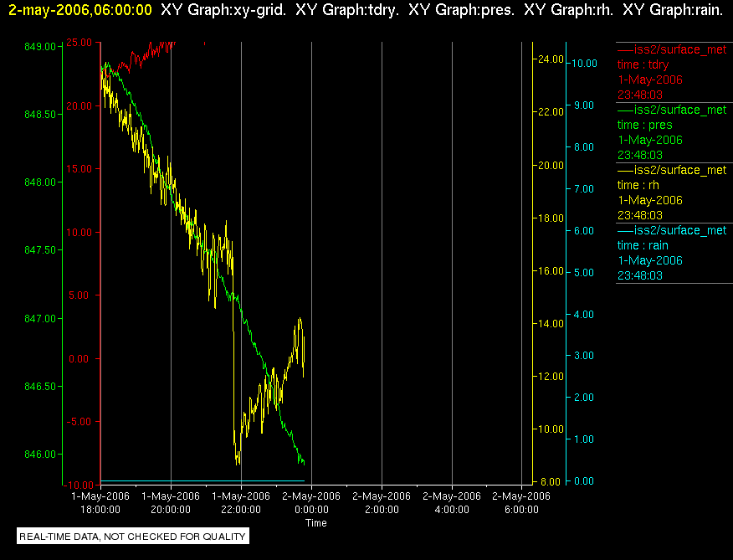This screenshot has height=560, width=733.
Task: Click the red iss2/surface_met tdry legend entry
Action: click(672, 49)
